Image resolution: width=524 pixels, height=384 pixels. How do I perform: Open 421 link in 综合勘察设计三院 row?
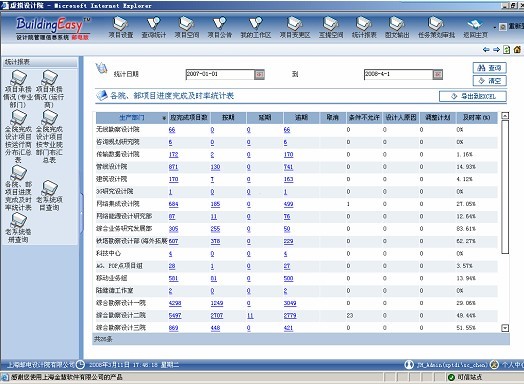click(288, 328)
